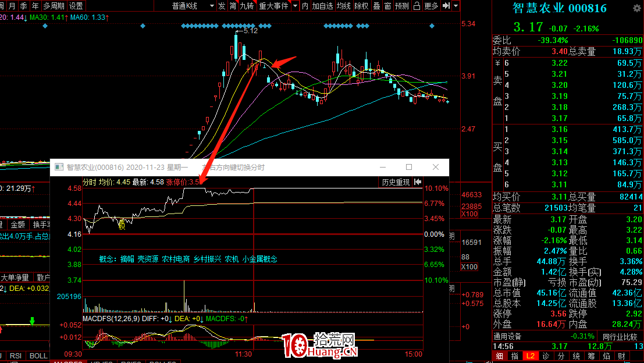The height and width of the screenshot is (363, 644).
Task: Switch to the 月 monthly period
Action: pyautogui.click(x=12, y=6)
